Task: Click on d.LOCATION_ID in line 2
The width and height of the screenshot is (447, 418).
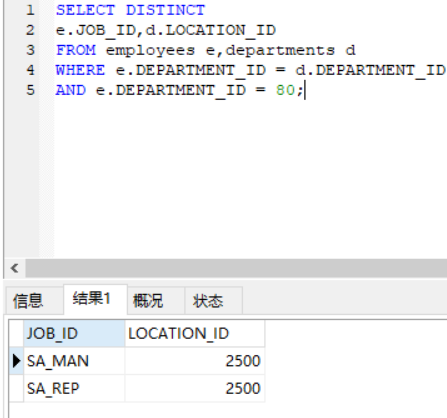Action: [211, 30]
